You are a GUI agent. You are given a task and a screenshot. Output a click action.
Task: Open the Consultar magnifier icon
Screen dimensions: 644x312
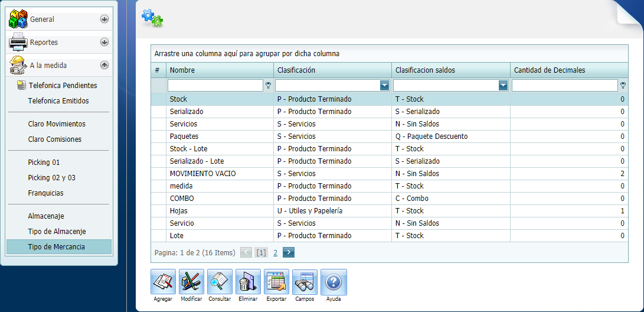point(220,282)
